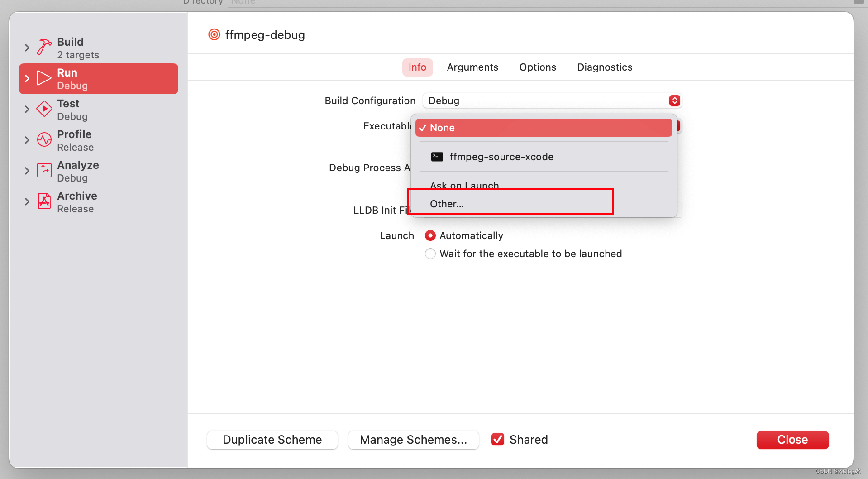Click the Archive icon in the sidebar

tap(44, 201)
